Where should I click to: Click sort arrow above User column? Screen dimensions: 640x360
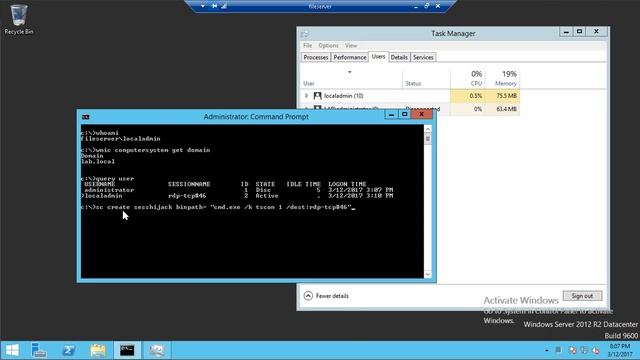[x=349, y=72]
